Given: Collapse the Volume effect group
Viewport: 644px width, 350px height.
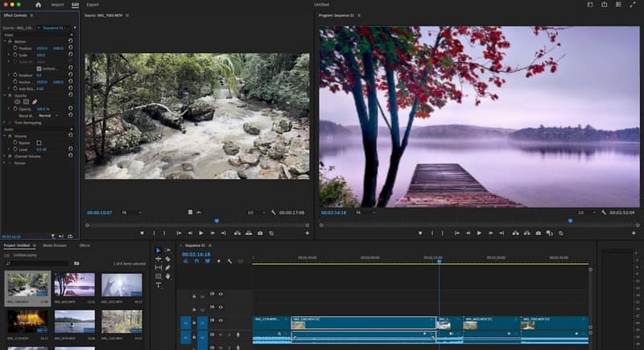Looking at the screenshot, I should [5, 136].
